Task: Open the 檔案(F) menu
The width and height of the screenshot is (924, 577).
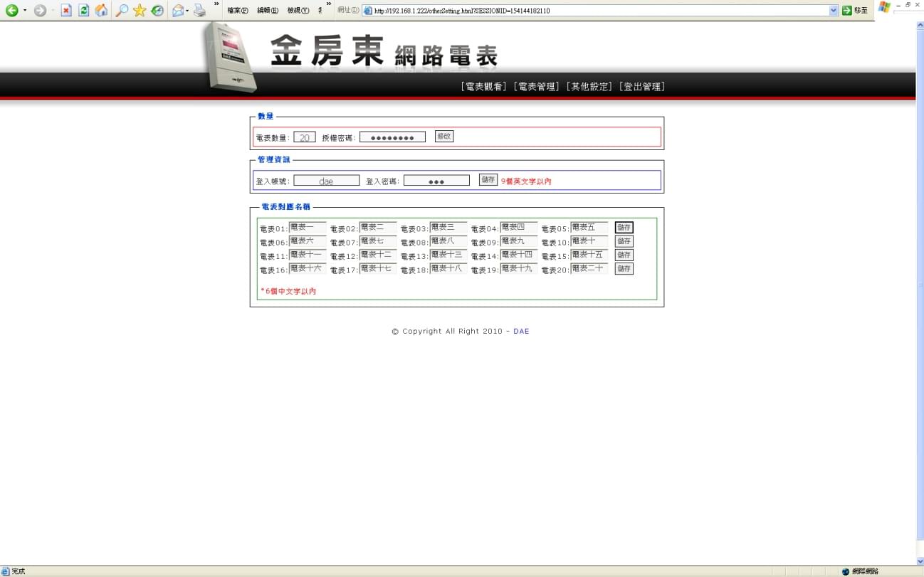Action: click(238, 11)
